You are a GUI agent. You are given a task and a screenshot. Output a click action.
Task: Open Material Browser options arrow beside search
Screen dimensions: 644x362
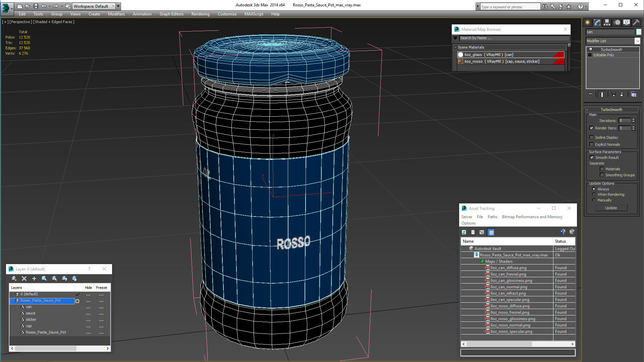tap(455, 38)
